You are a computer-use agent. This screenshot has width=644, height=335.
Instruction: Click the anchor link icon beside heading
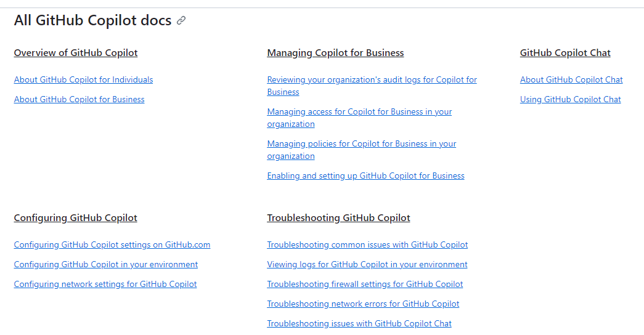181,20
